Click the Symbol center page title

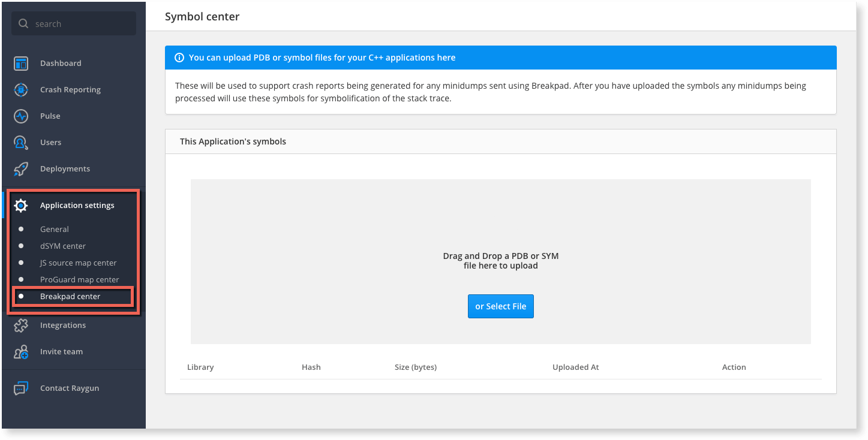pyautogui.click(x=202, y=16)
